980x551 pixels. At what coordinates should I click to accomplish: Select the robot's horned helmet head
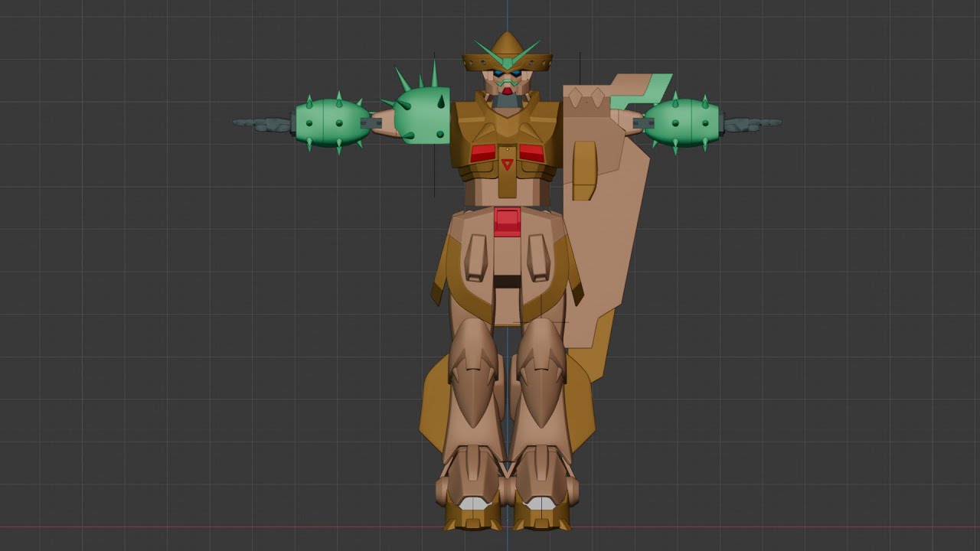[x=507, y=65]
